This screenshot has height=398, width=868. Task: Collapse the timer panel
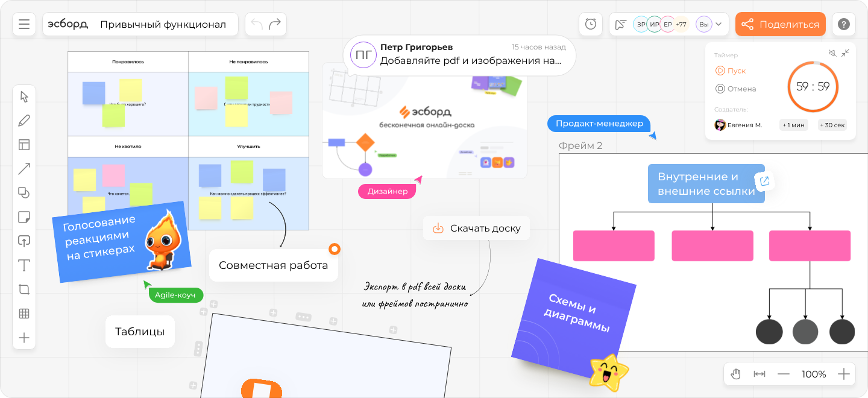coord(845,53)
